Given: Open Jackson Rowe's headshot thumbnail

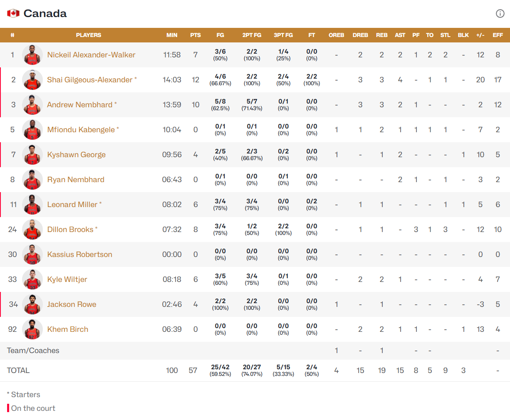Looking at the screenshot, I should click(32, 304).
